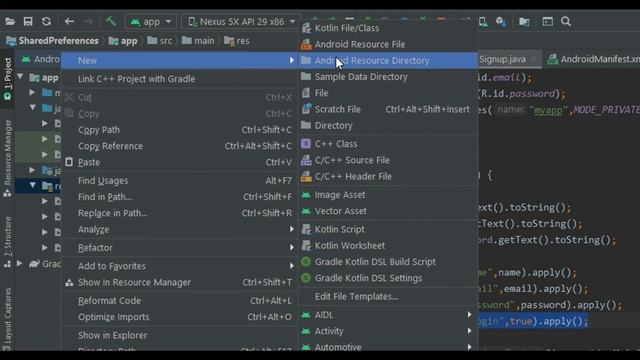The height and width of the screenshot is (360, 640).
Task: Choose Link C++ Project with Gradle
Action: coord(180,79)
